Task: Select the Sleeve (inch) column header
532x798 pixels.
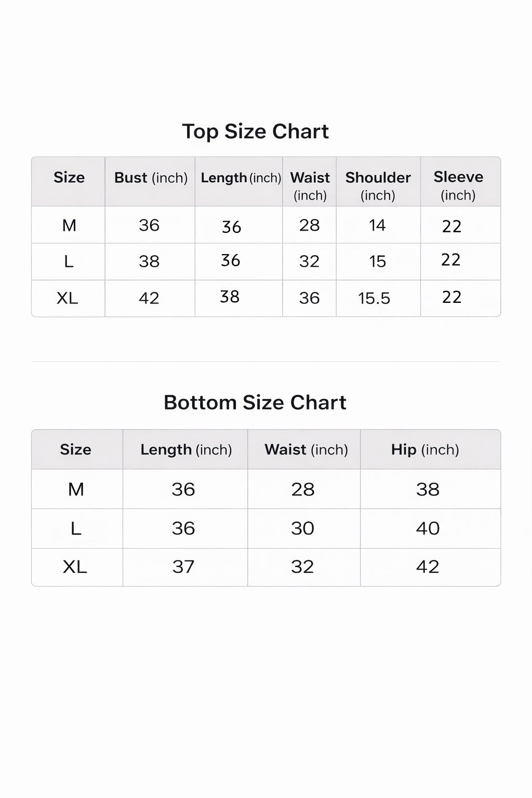Action: click(458, 185)
